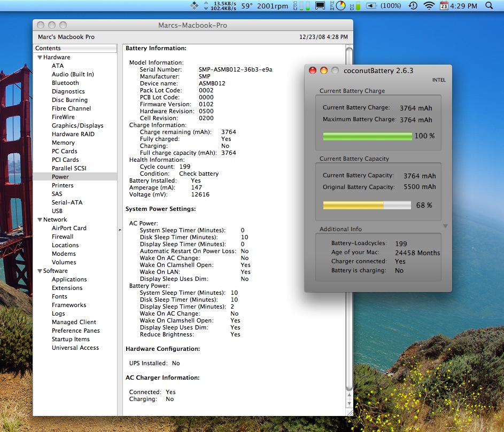Select Logs under Software
This screenshot has height=432, width=504.
pos(58,313)
